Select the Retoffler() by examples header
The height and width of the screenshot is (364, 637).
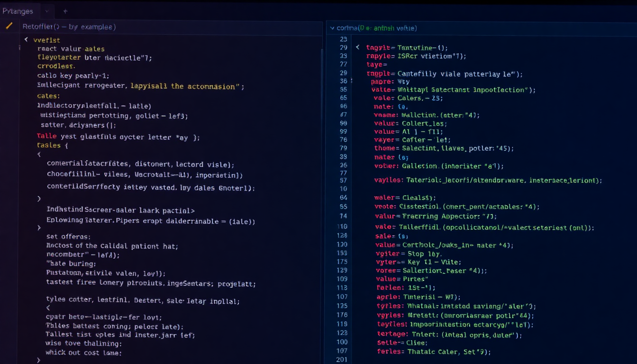69,27
